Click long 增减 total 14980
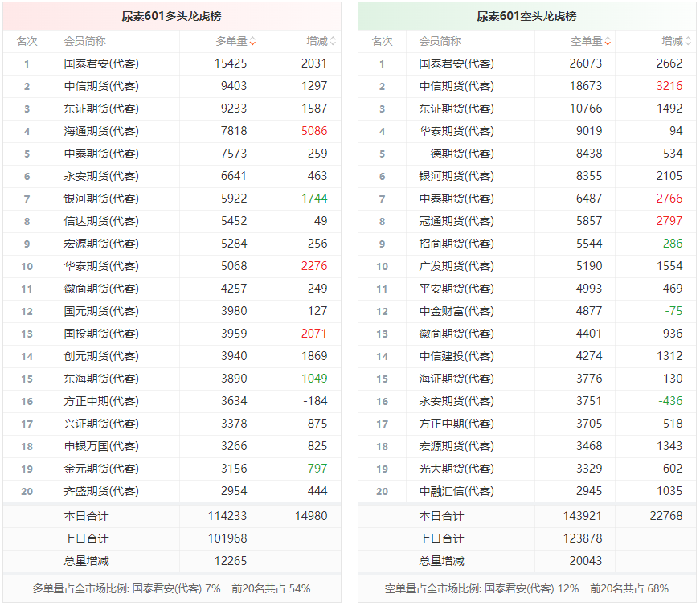 311,516
